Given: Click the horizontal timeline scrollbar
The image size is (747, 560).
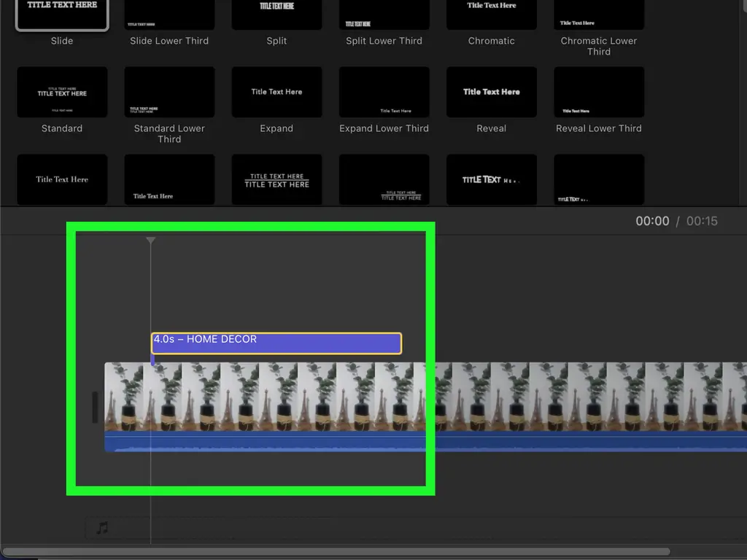Looking at the screenshot, I should pos(336,551).
